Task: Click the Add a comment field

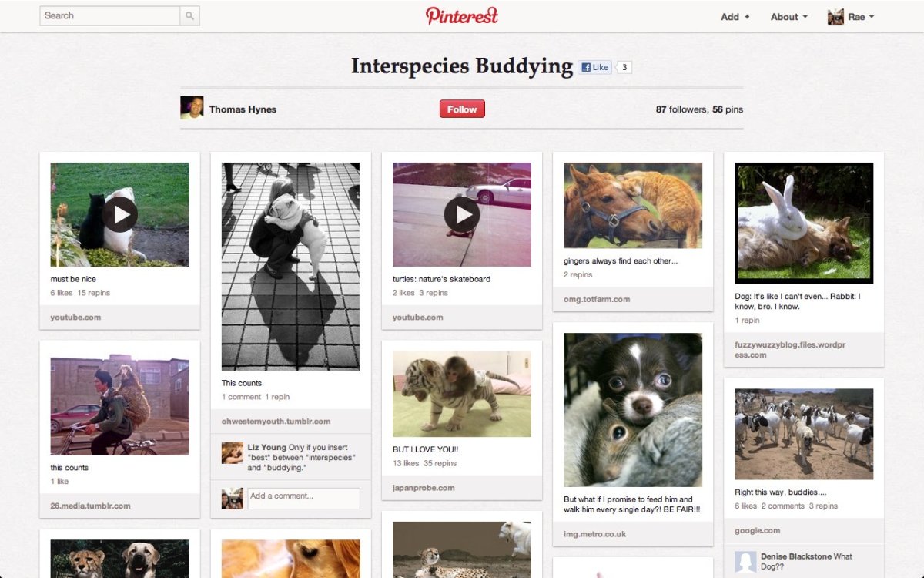Action: click(303, 498)
